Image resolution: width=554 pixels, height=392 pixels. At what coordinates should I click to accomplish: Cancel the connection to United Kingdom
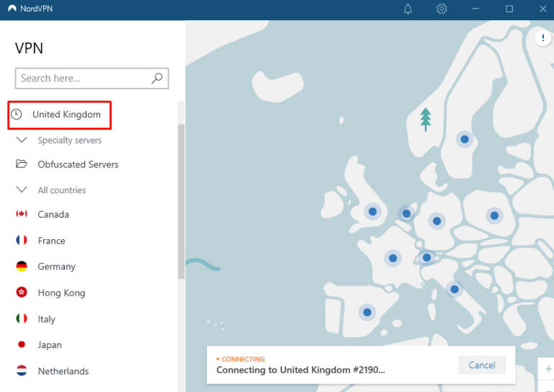click(x=482, y=365)
